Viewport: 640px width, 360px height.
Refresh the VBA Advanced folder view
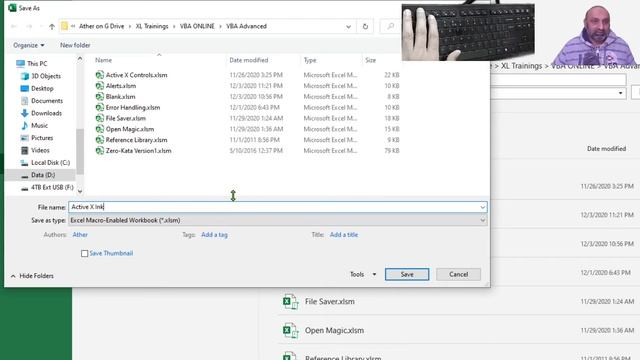[x=365, y=27]
